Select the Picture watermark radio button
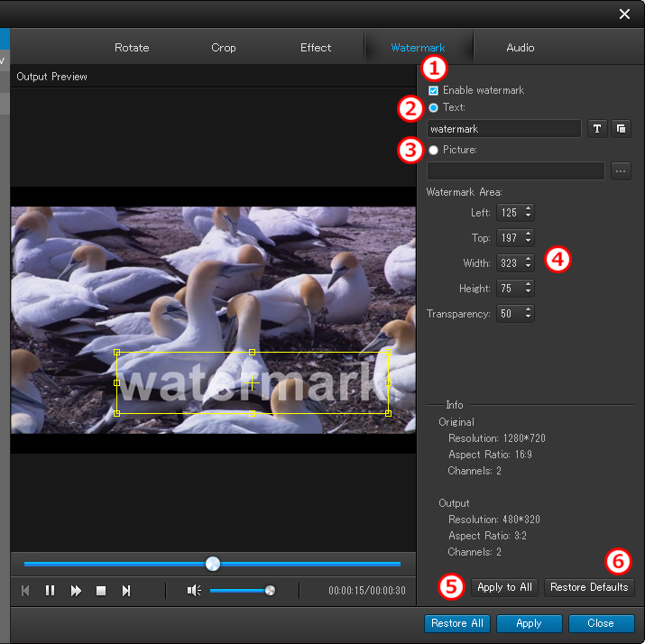The width and height of the screenshot is (645, 644). click(434, 150)
